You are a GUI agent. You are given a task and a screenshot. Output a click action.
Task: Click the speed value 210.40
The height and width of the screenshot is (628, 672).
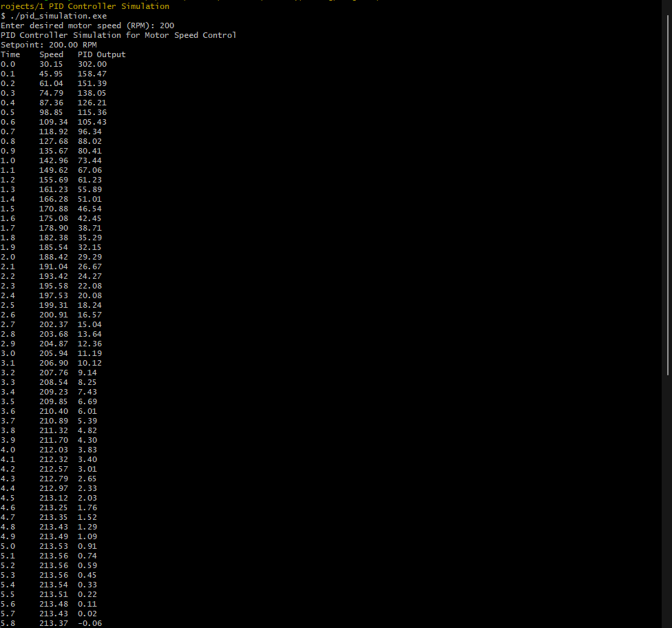(x=54, y=412)
